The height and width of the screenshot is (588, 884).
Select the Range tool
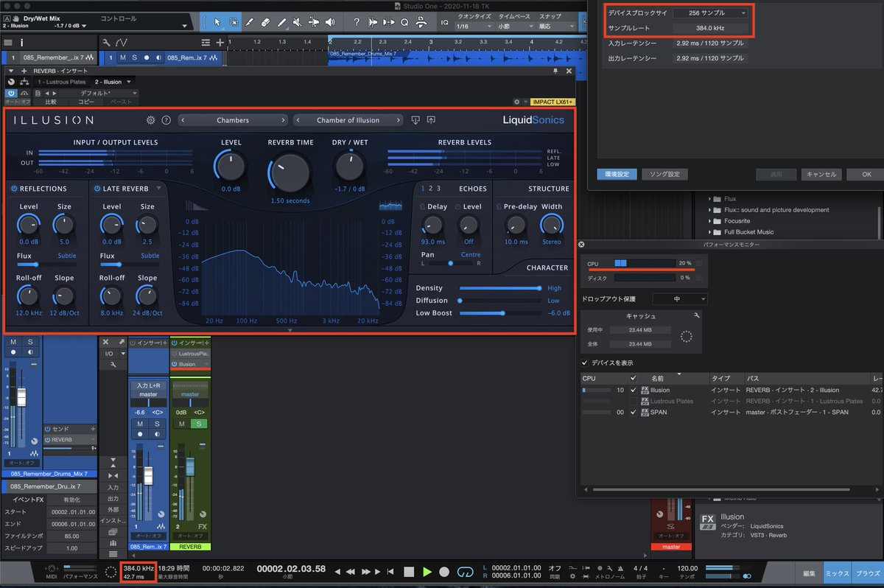point(234,22)
